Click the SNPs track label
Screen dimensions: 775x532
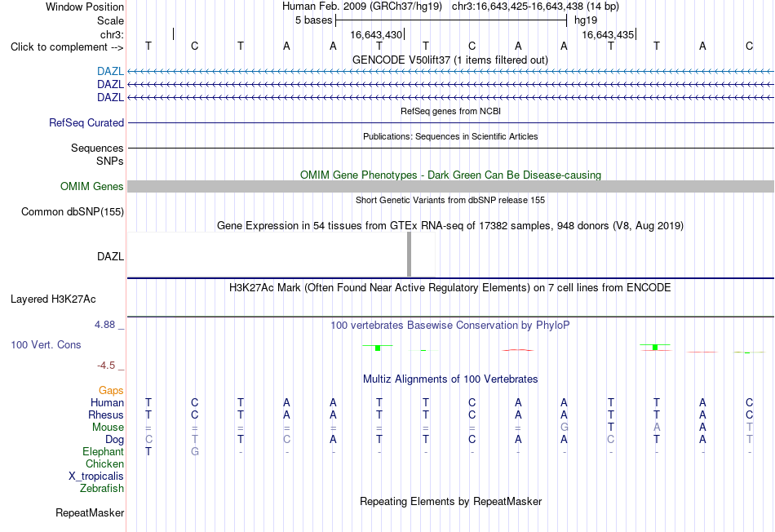point(110,162)
